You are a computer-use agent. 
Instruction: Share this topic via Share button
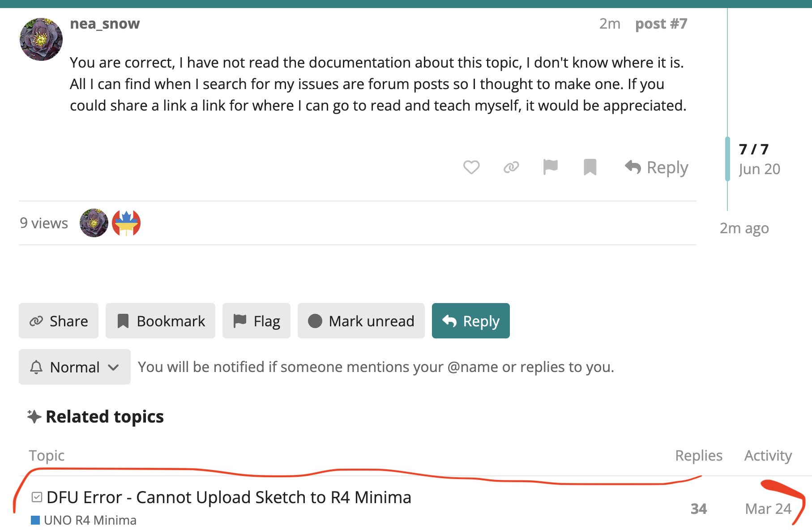pyautogui.click(x=59, y=321)
